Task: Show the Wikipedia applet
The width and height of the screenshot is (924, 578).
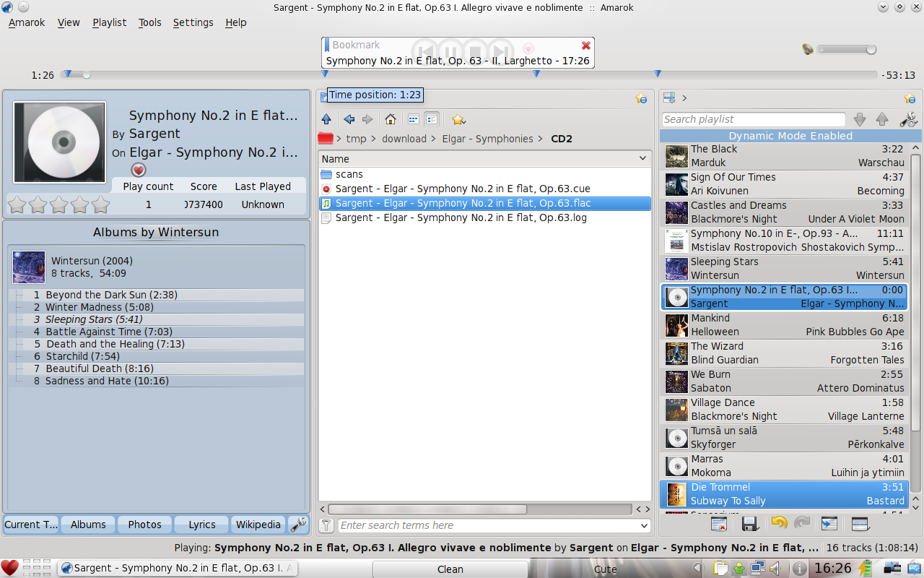Action: [x=258, y=525]
